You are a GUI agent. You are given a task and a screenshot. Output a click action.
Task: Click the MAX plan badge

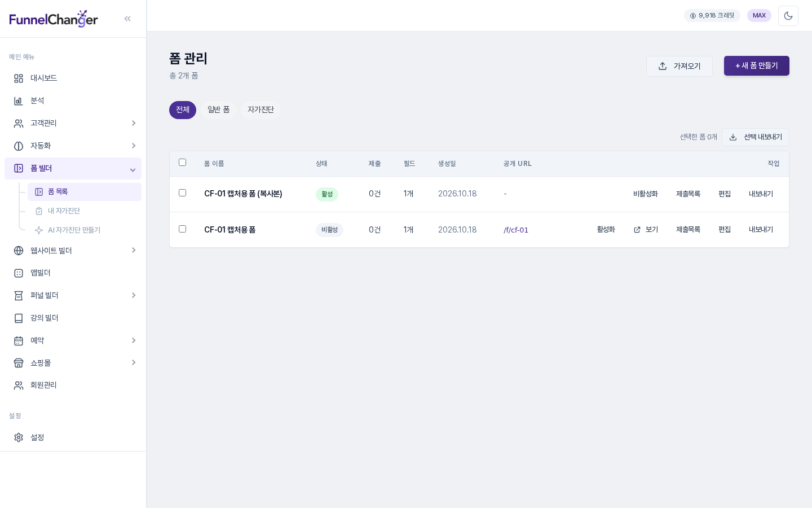759,16
